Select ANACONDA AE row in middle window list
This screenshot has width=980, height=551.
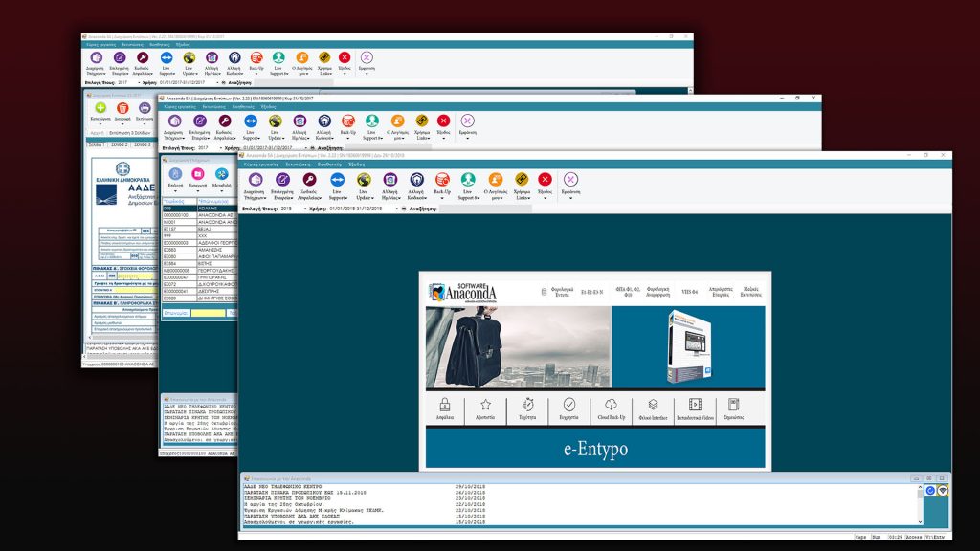[199, 215]
